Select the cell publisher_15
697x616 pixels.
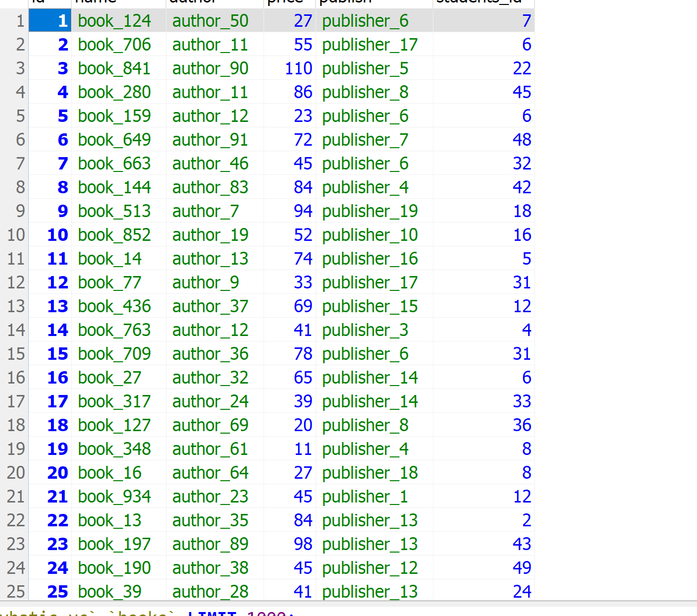pos(374,306)
